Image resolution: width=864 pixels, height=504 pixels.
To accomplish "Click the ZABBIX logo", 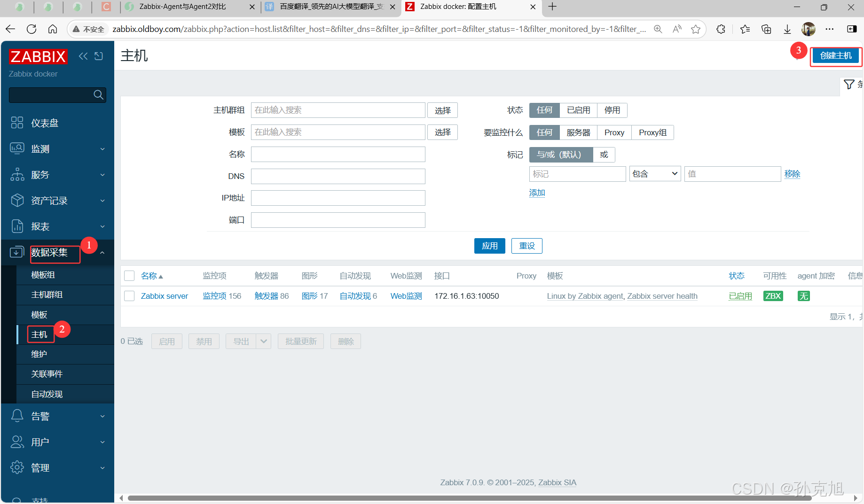I will 38,56.
